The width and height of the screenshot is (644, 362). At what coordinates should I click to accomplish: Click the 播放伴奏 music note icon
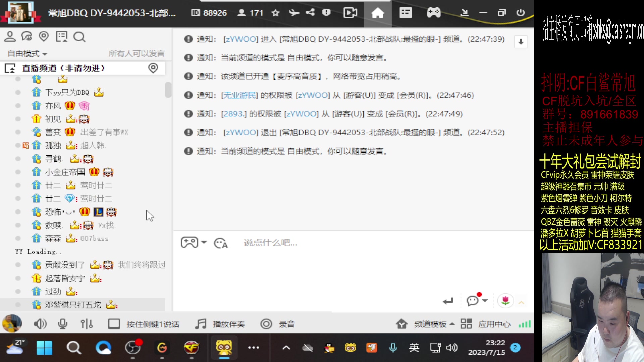pos(201,324)
